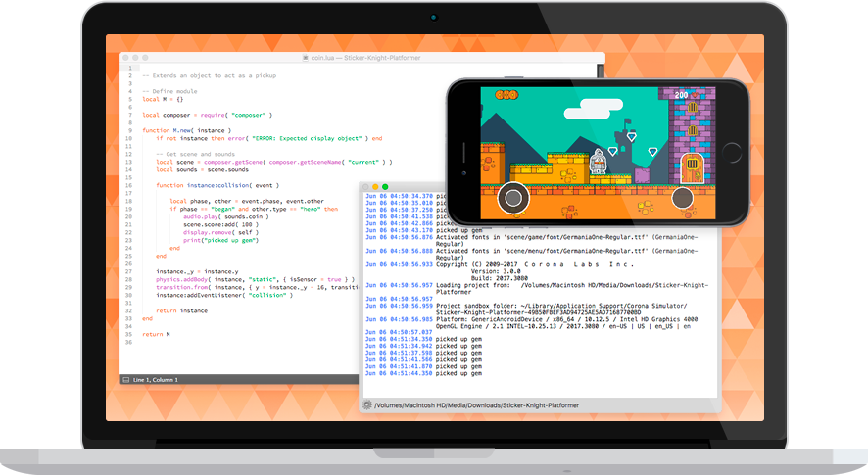The width and height of the screenshot is (868, 475).
Task: Click the gear icon in console status bar
Action: tap(367, 404)
